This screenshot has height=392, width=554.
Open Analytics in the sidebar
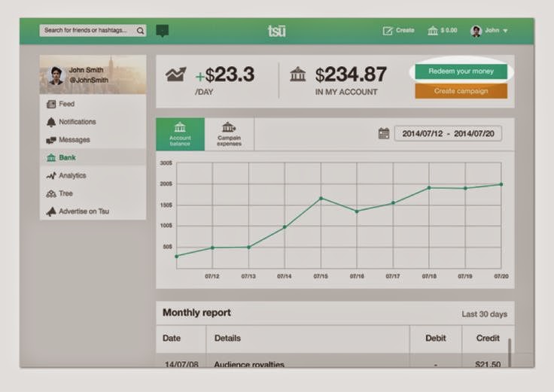point(93,175)
